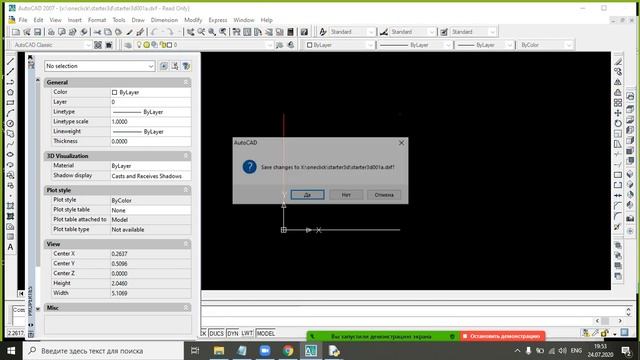Open the No selection dropdown
This screenshot has width=640, height=360.
(x=100, y=66)
